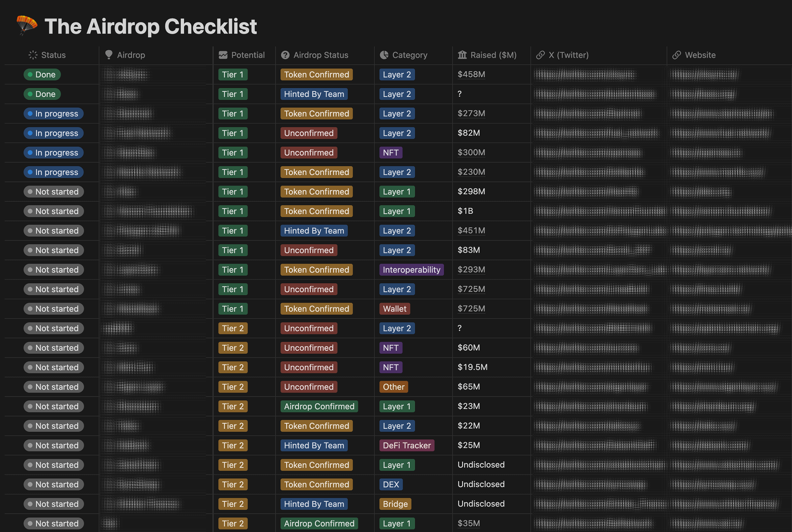
Task: Click the Category column header icon
Action: (x=383, y=55)
